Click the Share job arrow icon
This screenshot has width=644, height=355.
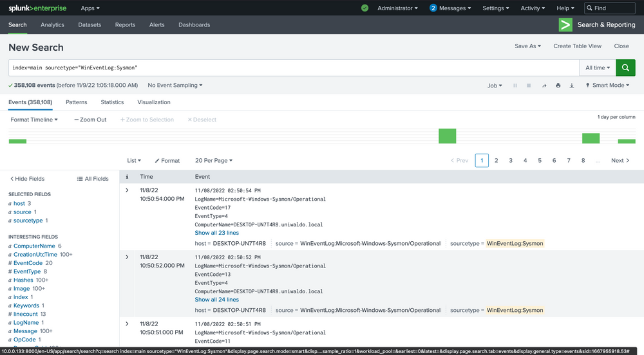(544, 86)
